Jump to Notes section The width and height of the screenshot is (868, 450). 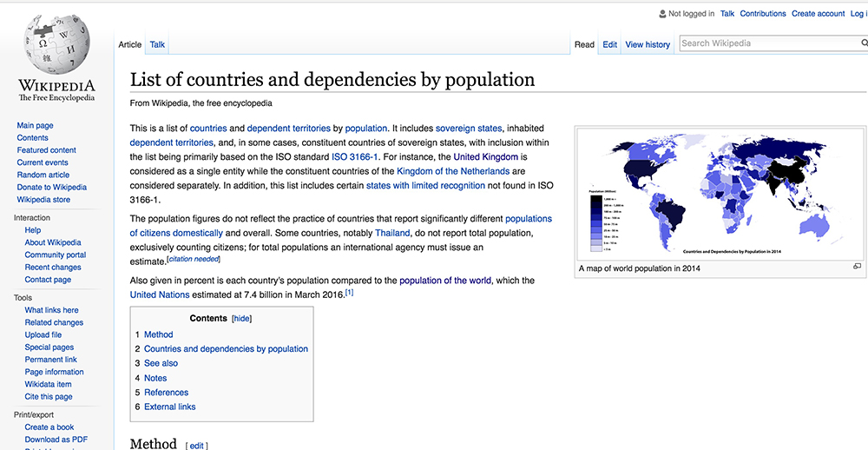click(155, 378)
